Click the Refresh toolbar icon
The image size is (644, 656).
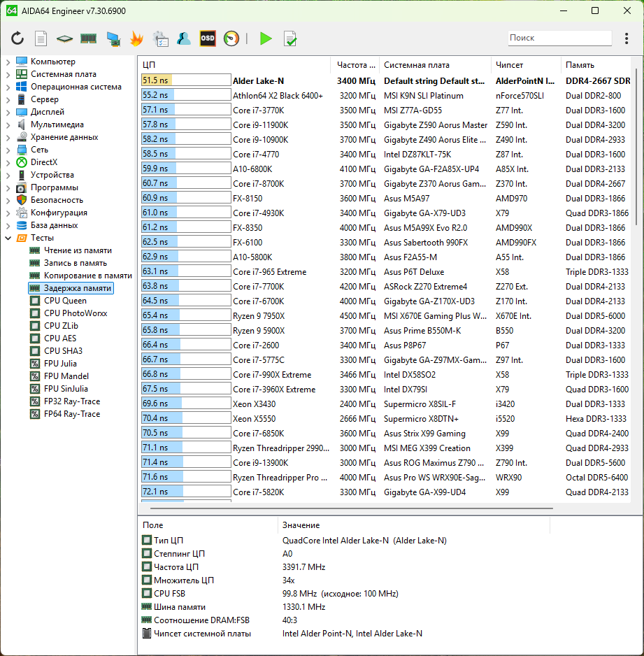17,38
